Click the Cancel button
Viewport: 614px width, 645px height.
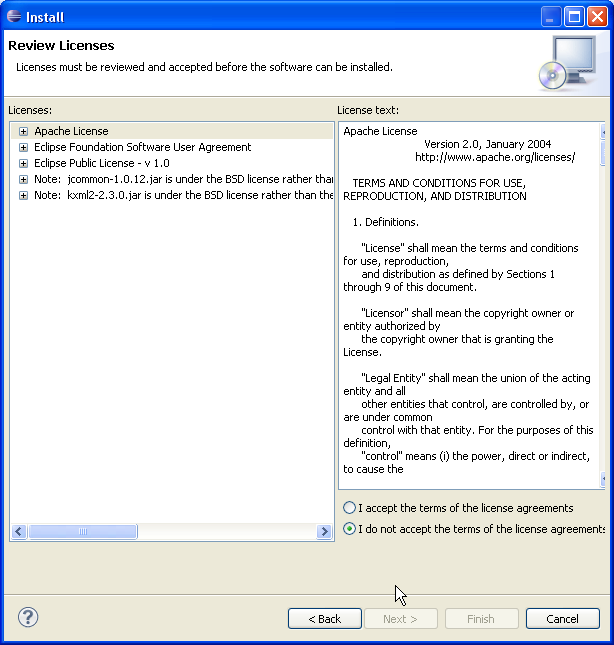563,619
